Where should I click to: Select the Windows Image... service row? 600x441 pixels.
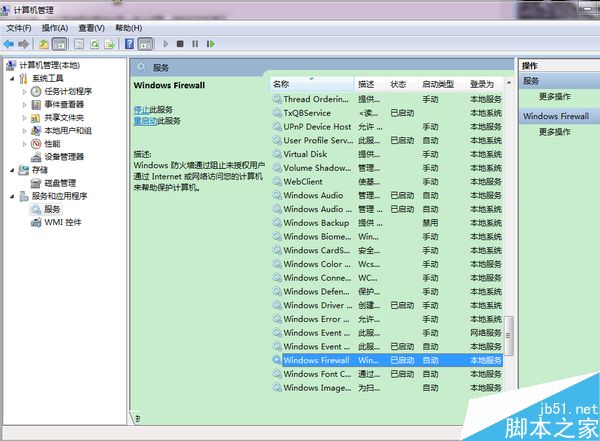click(387, 388)
